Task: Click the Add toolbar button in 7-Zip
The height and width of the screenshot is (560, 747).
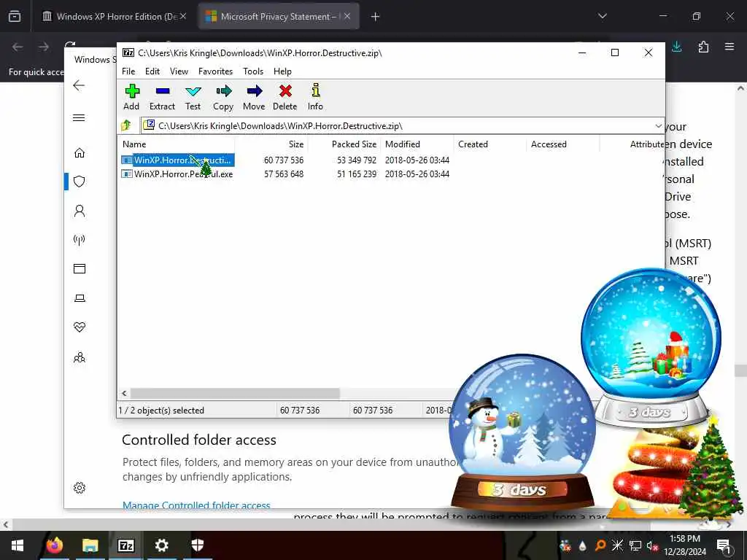Action: click(131, 97)
